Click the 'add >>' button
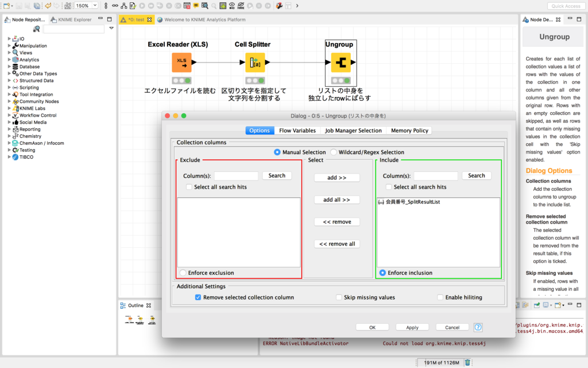This screenshot has height=368, width=588. click(336, 178)
